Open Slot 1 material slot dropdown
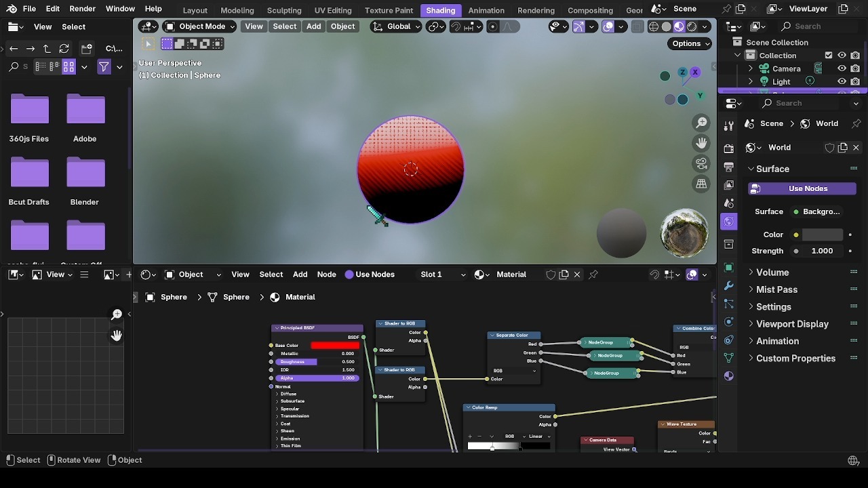 [x=442, y=274]
